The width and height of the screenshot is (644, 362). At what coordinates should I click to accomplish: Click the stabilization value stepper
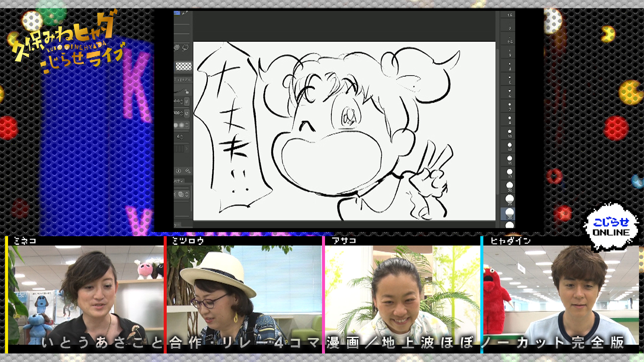[181, 137]
